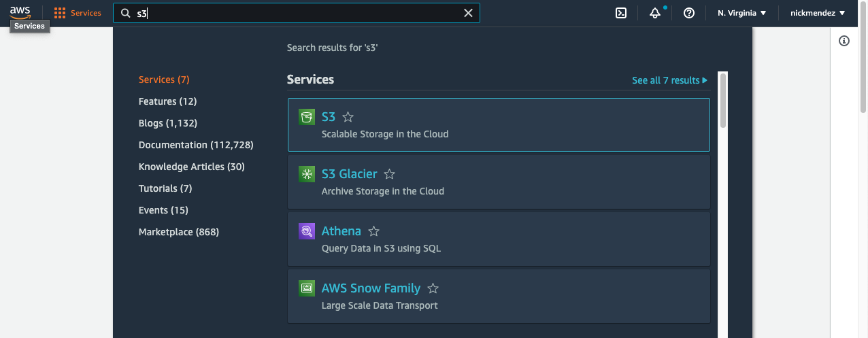
Task: Favorite S3 with its star
Action: [348, 117]
